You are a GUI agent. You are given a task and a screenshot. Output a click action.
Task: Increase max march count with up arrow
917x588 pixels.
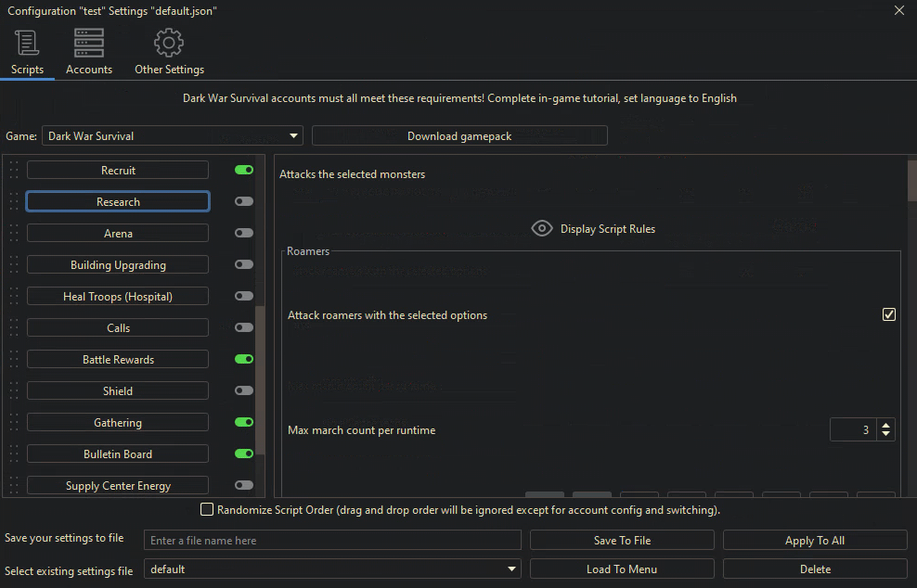coord(886,425)
